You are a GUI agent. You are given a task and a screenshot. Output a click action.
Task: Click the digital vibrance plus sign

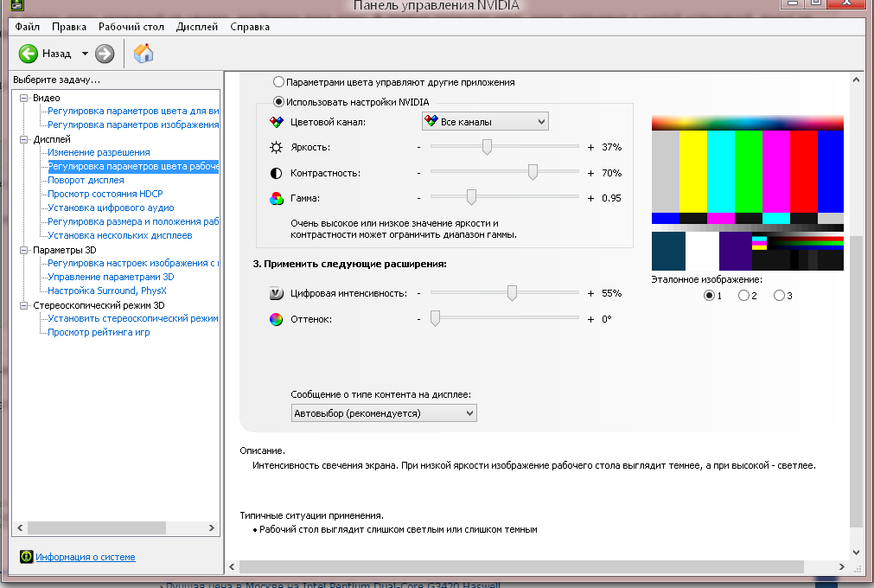[x=590, y=293]
